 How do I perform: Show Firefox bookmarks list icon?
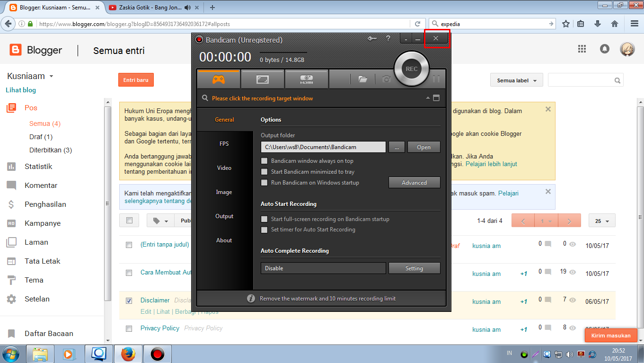pos(581,24)
